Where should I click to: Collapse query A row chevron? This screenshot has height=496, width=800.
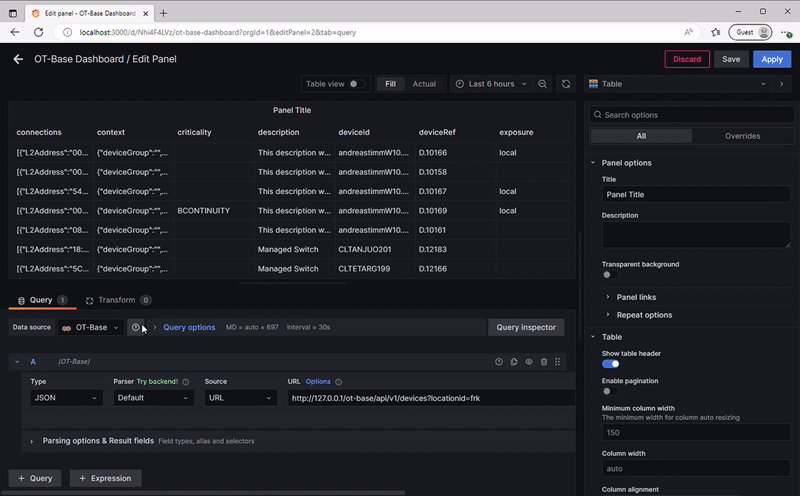tap(17, 361)
